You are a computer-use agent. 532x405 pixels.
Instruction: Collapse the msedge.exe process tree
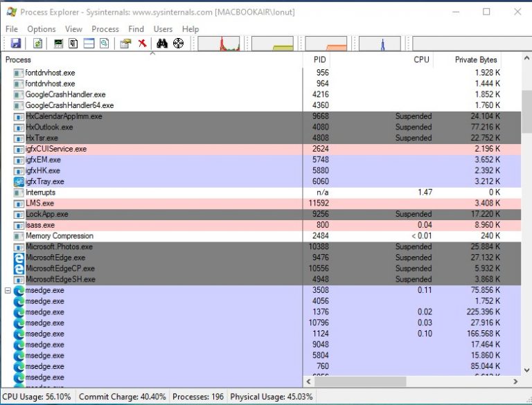click(x=8, y=291)
